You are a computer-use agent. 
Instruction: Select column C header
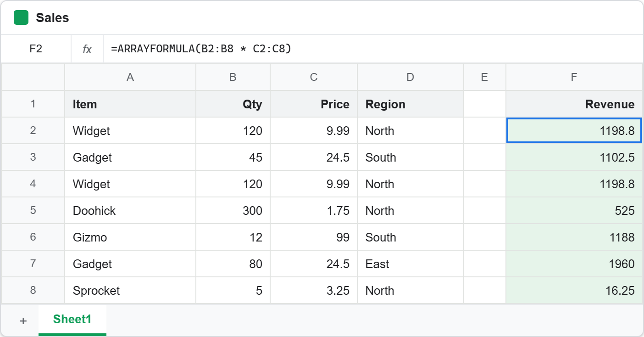coord(314,77)
